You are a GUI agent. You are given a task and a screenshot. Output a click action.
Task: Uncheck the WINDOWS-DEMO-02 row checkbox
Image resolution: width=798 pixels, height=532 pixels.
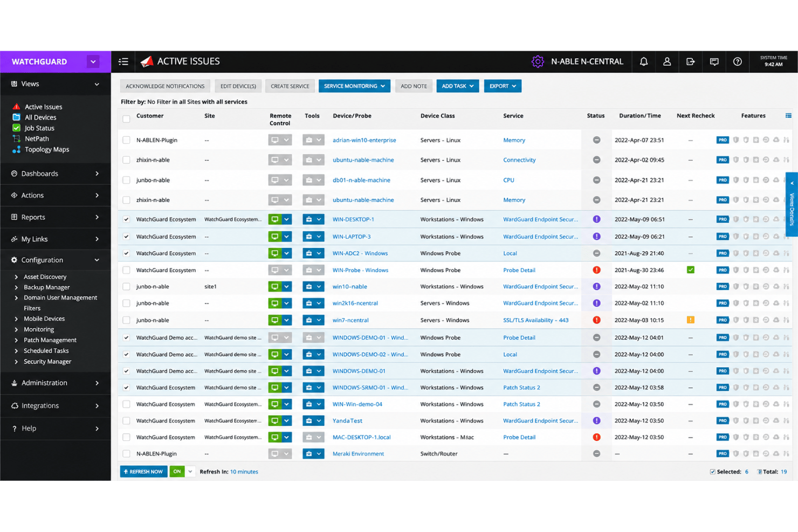click(x=126, y=355)
